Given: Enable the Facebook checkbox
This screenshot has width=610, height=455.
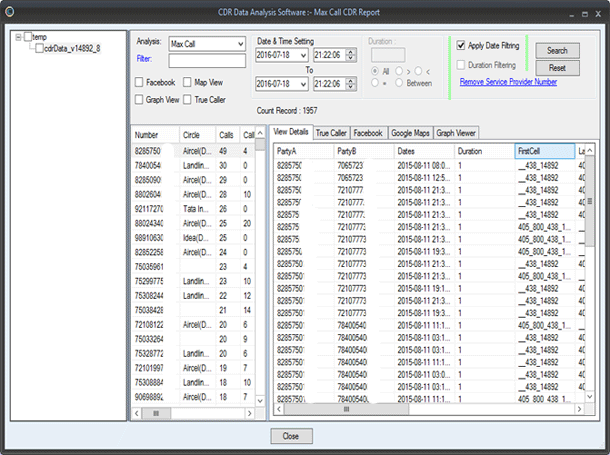Looking at the screenshot, I should tap(139, 82).
